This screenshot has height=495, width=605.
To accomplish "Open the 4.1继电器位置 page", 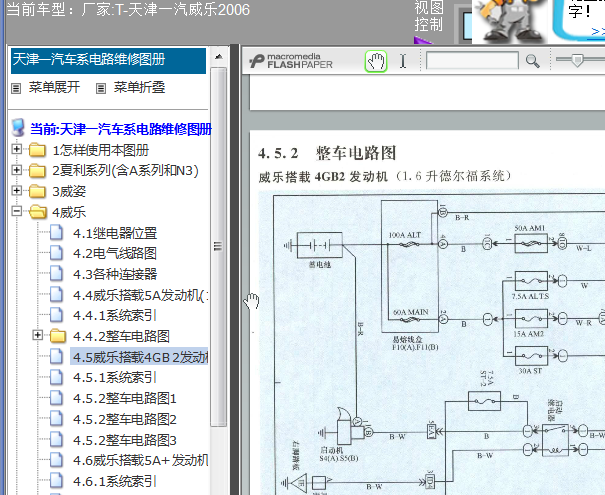I will tap(115, 233).
